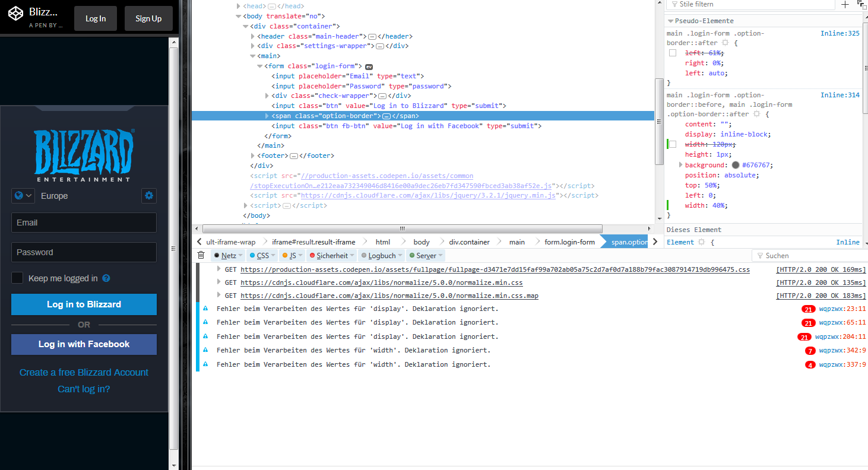Viewport: 868px width, 470px height.
Task: Enable the Keep me logged in checkbox
Action: click(17, 278)
